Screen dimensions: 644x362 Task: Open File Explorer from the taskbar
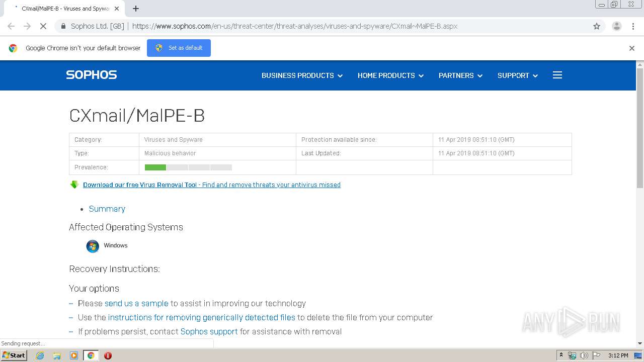(x=57, y=355)
